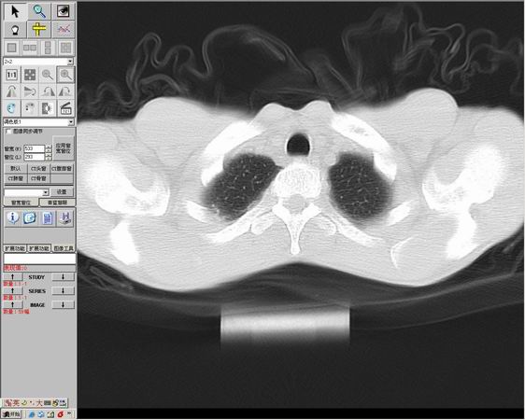Select the arrow pointer tool
The width and height of the screenshot is (525, 420).
(15, 11)
